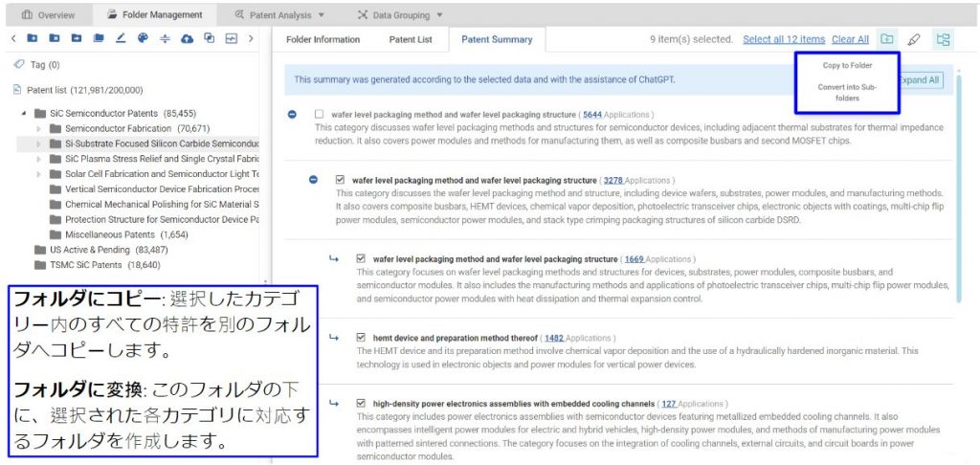Select Vertical Semiconductor Device Fabrication folder
The height and width of the screenshot is (465, 980).
[x=154, y=189]
